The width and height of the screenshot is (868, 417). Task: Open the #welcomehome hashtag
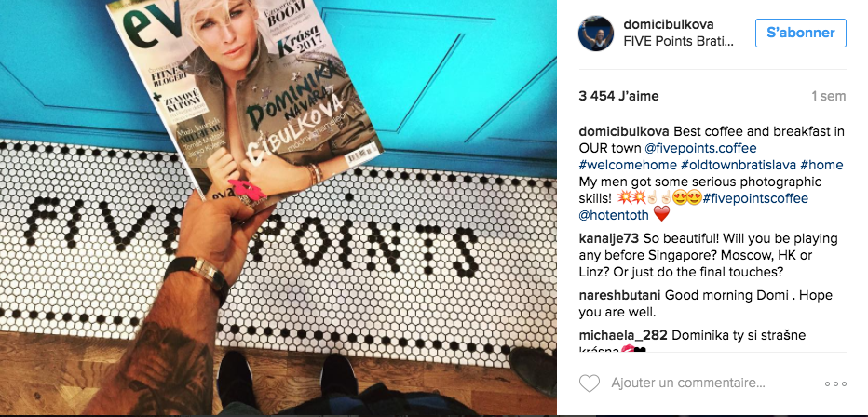628,165
